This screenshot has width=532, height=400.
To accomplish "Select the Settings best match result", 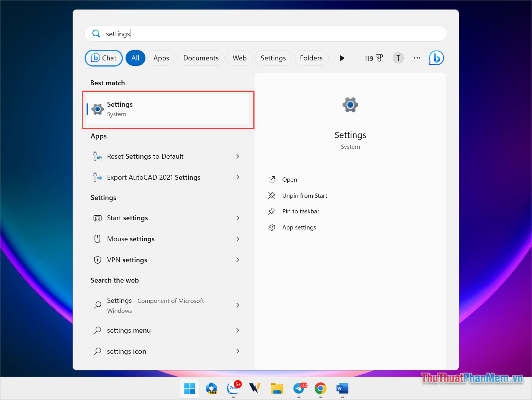I will pyautogui.click(x=168, y=109).
